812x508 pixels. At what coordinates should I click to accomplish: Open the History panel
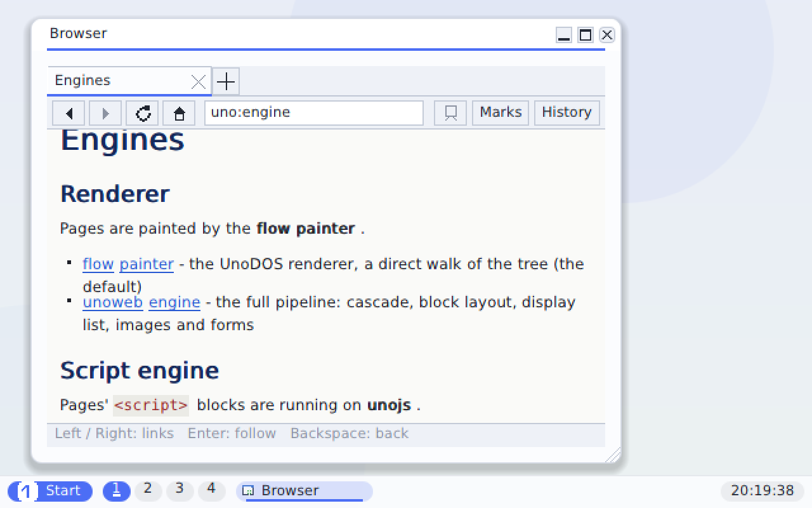(566, 113)
